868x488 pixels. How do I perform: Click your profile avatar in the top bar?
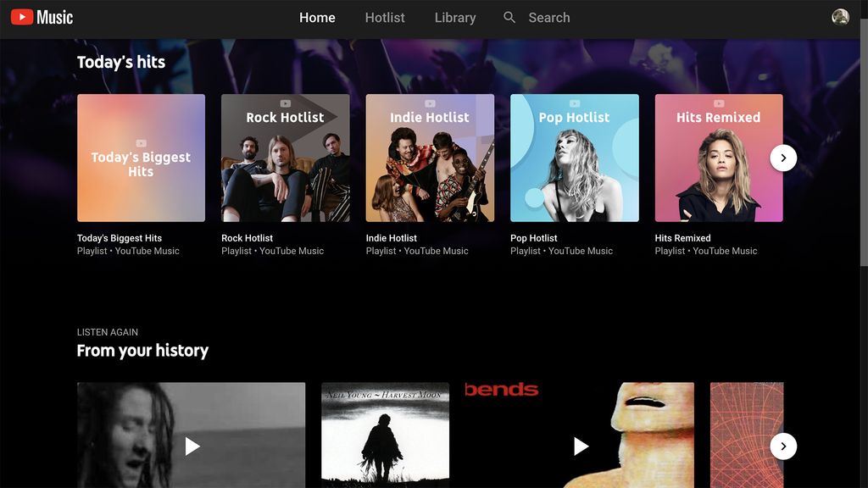840,15
